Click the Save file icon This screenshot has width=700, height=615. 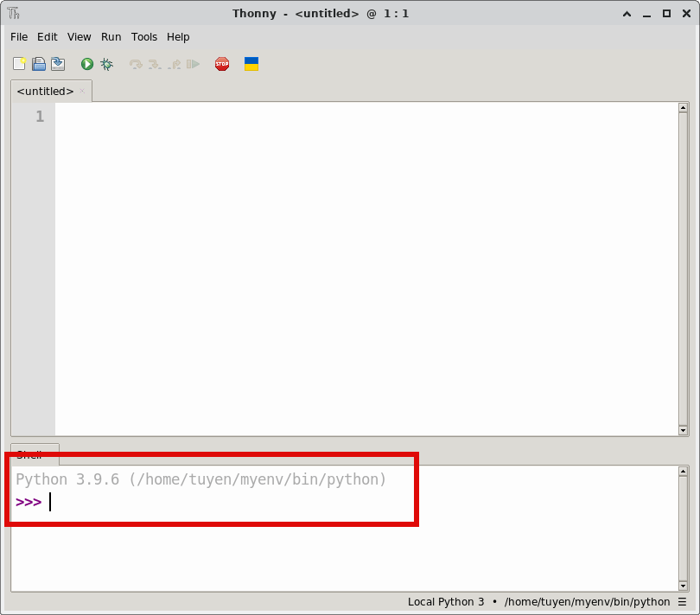coord(58,64)
